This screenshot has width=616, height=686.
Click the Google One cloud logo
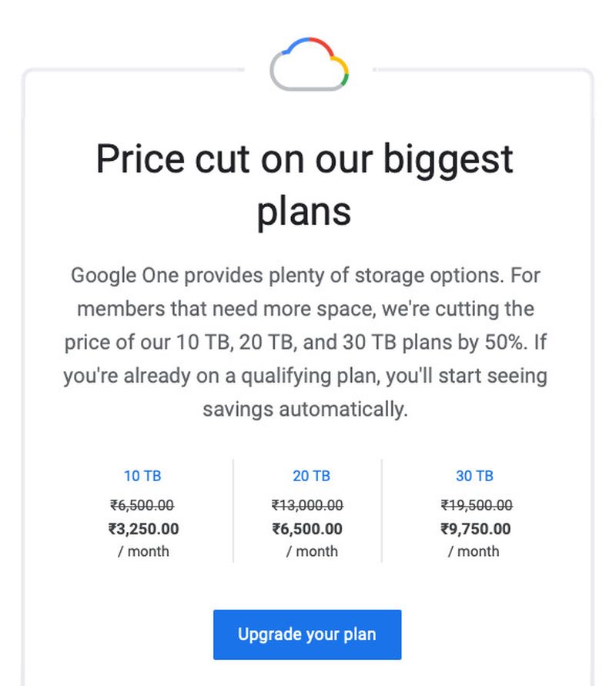click(x=310, y=64)
